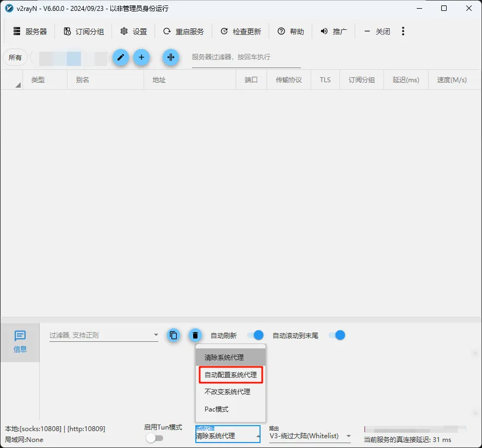
Task: Click the 系统代理 combo box
Action: click(x=228, y=434)
